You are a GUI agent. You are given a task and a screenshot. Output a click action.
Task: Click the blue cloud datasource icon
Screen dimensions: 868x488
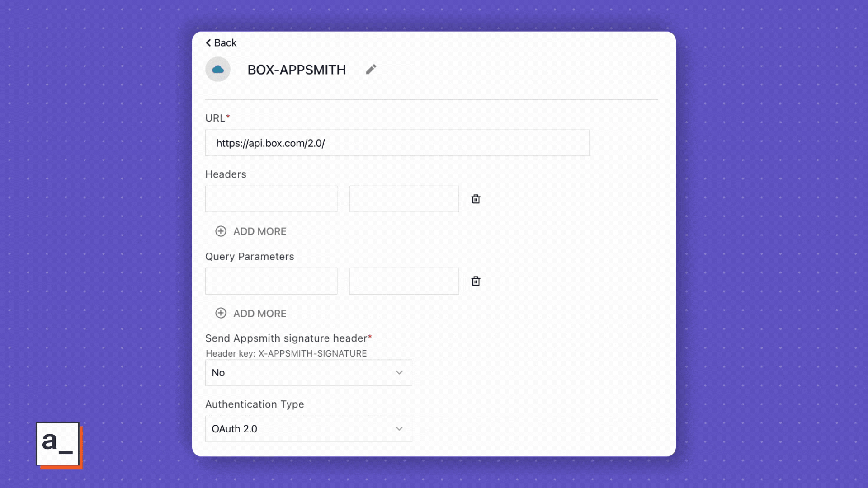coord(218,69)
